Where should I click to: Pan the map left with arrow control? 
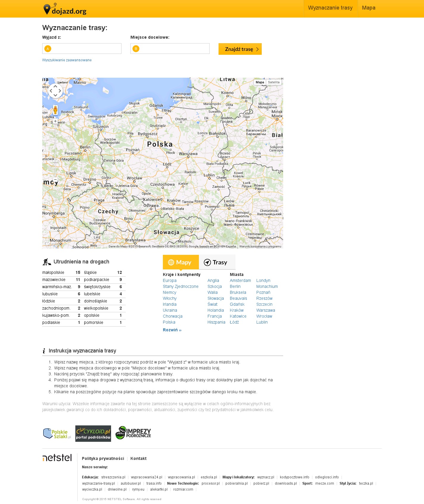(51, 91)
